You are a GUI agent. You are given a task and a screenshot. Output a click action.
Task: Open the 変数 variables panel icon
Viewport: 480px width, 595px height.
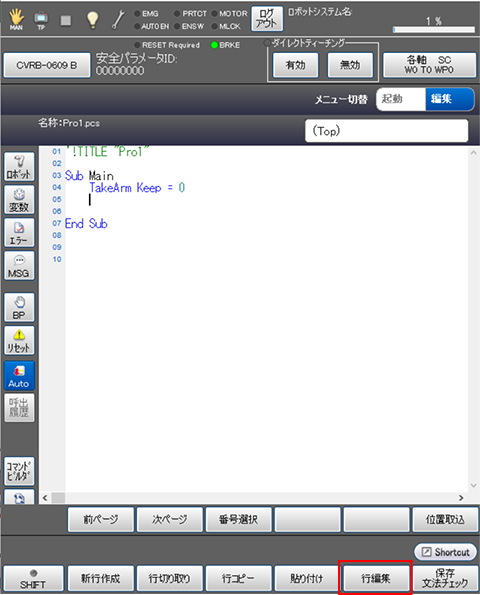point(19,200)
